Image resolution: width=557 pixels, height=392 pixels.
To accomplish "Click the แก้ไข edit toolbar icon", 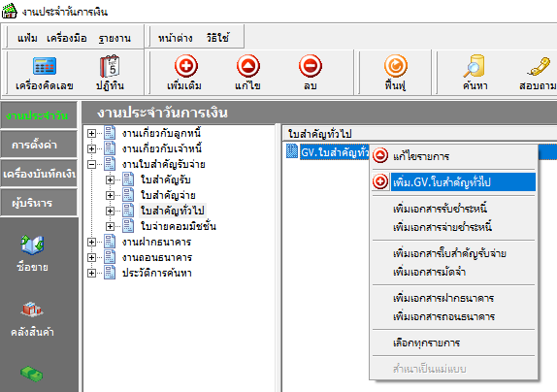I will (248, 66).
